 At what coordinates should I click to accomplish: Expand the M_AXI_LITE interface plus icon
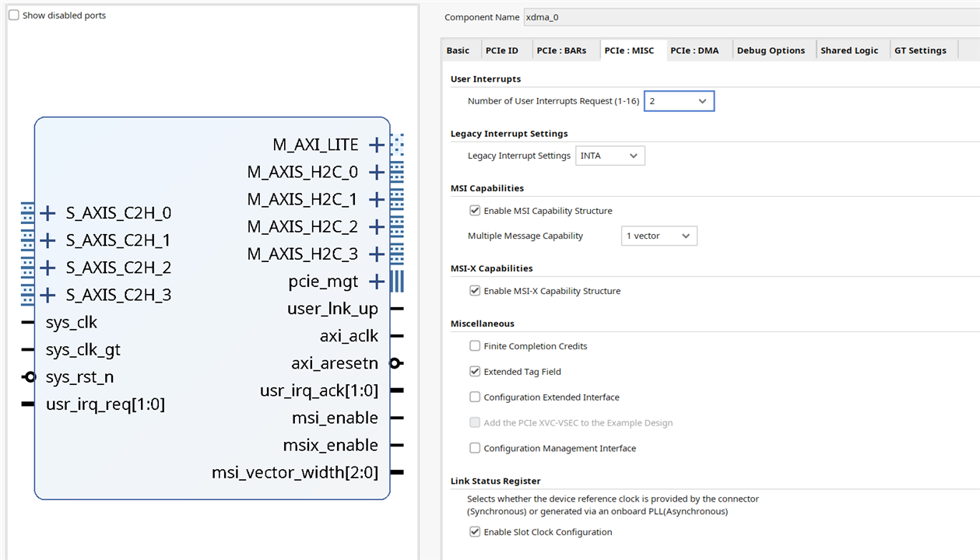pos(377,145)
